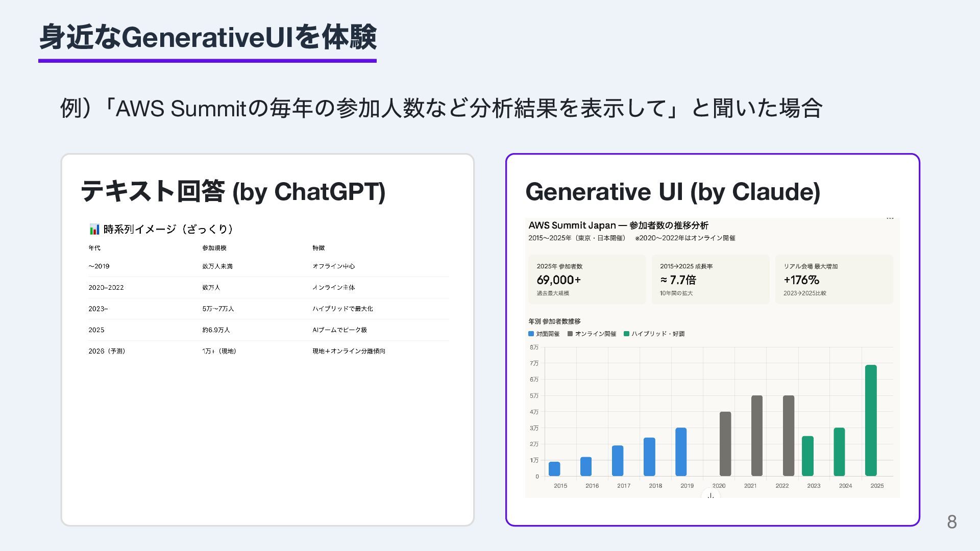The image size is (980, 551).
Task: Click the ≈ 7.7倍 growth rate card
Action: click(x=710, y=280)
